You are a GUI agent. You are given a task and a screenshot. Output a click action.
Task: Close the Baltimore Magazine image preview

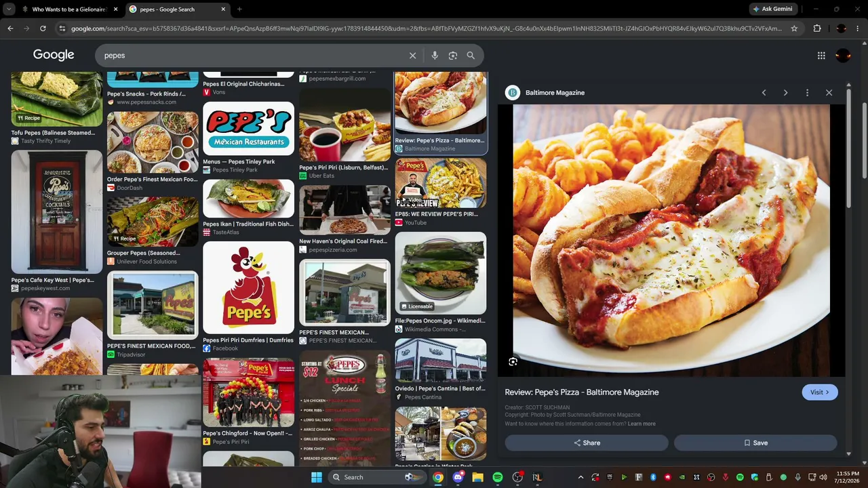click(x=829, y=93)
